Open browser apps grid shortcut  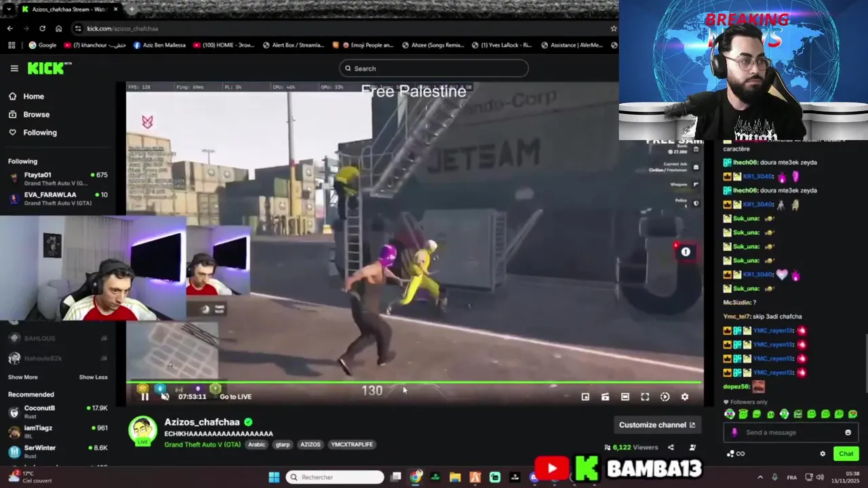click(12, 45)
